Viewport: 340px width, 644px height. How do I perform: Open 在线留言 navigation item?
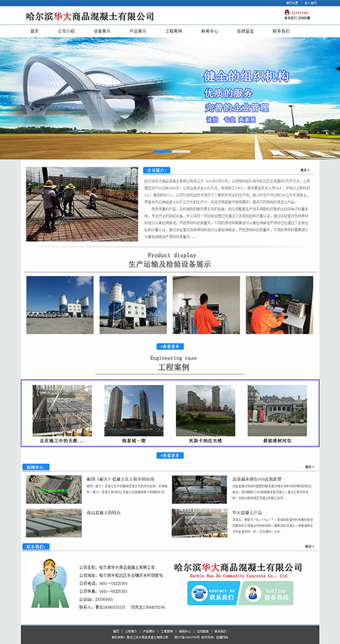pyautogui.click(x=245, y=31)
